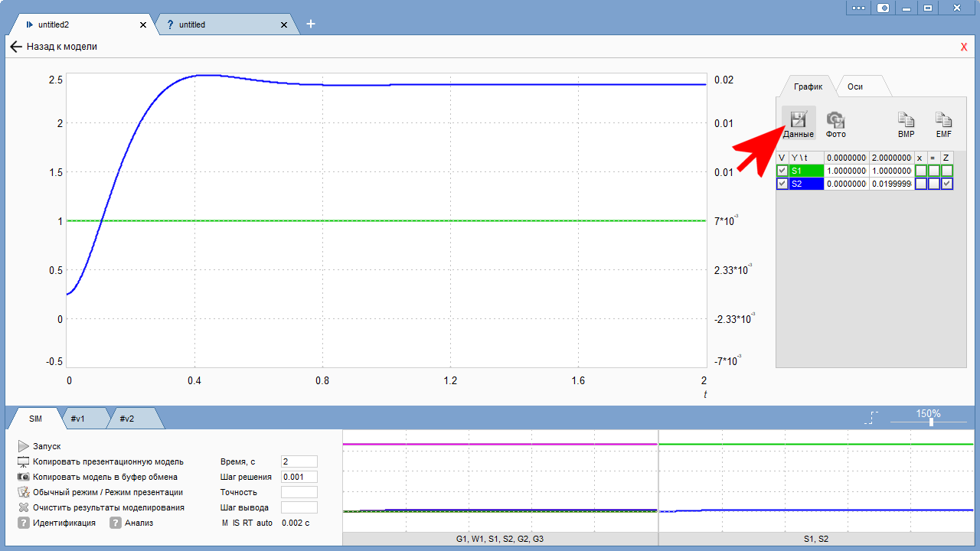Open the График tab
This screenshot has height=551, width=980.
coord(808,86)
